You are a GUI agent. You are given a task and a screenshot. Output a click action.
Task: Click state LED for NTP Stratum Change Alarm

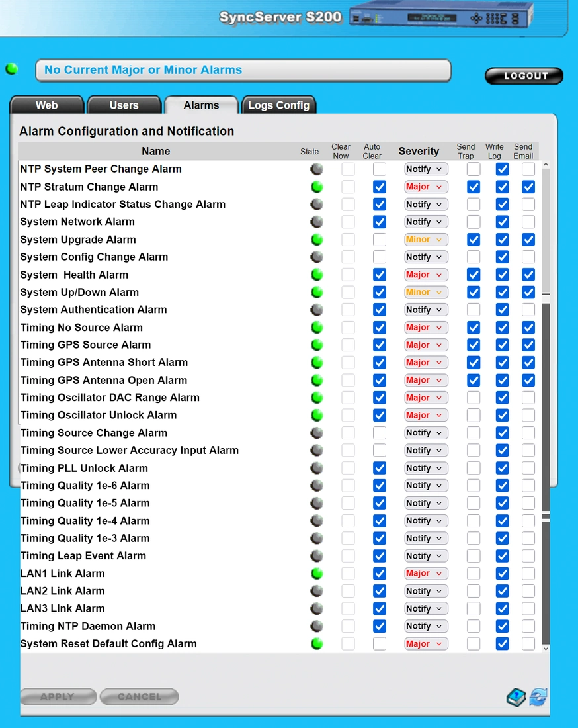click(317, 187)
